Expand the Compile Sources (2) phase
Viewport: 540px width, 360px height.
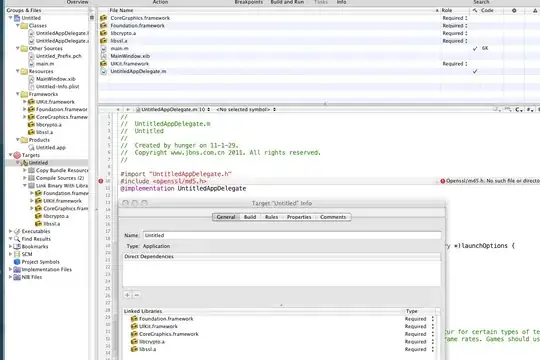tap(25, 178)
